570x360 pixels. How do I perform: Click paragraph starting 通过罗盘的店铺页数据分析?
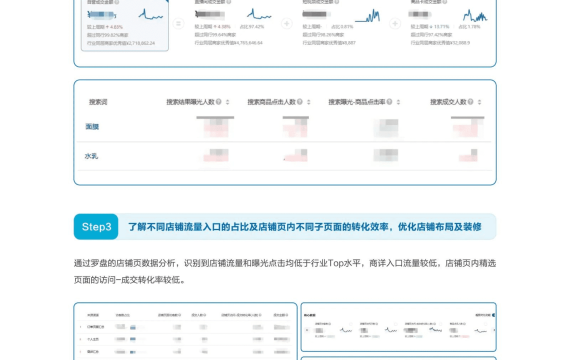pos(285,271)
